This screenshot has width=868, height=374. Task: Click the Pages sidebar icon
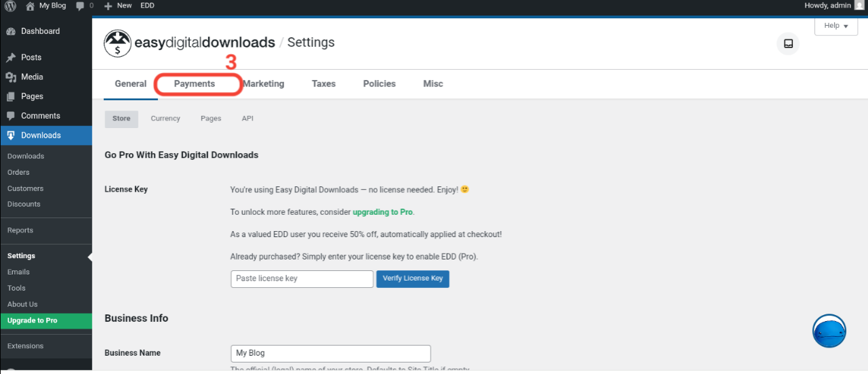pos(11,96)
